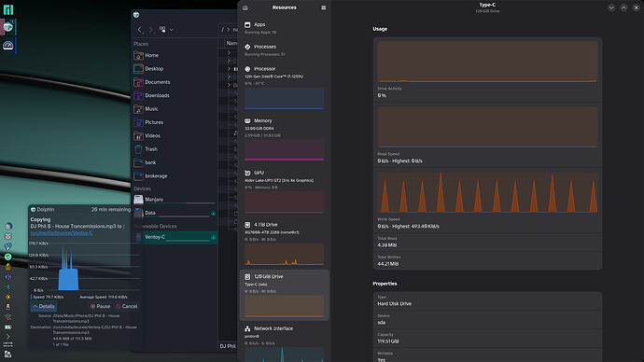Image resolution: width=644 pixels, height=362 pixels.
Task: Click the green circular tray icon
Action: pos(8,257)
